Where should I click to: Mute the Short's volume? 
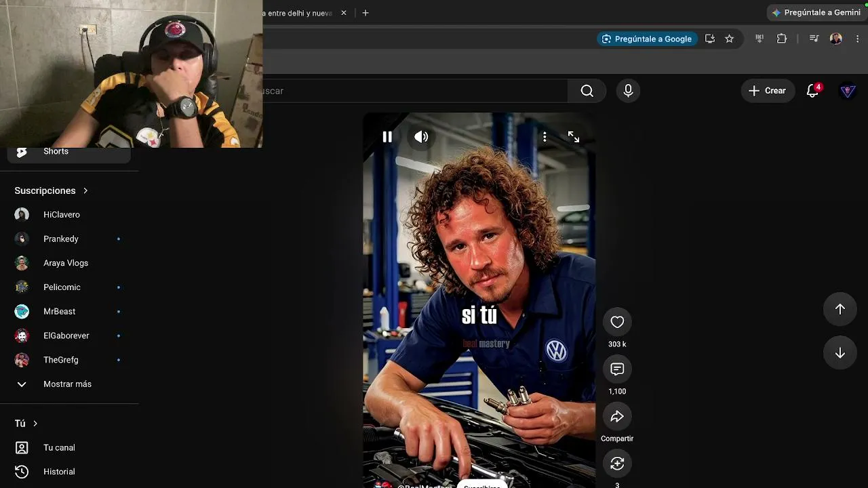click(421, 137)
